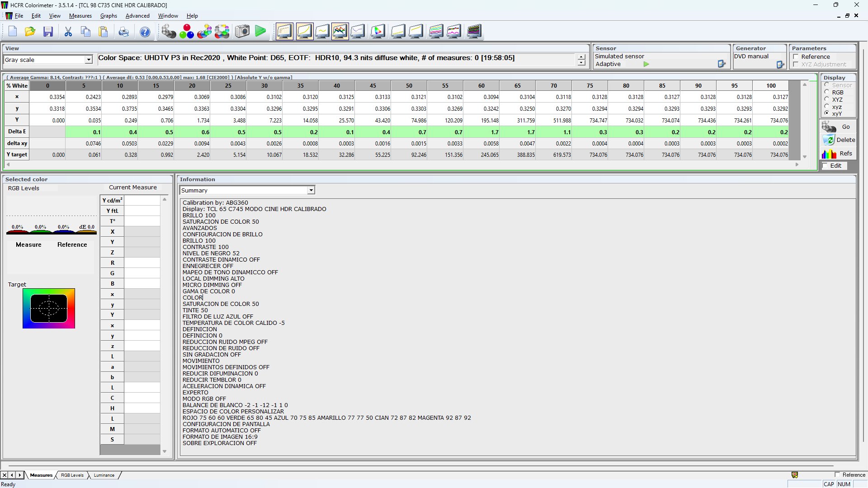Expand the Summary information dropdown
868x488 pixels.
coord(311,190)
